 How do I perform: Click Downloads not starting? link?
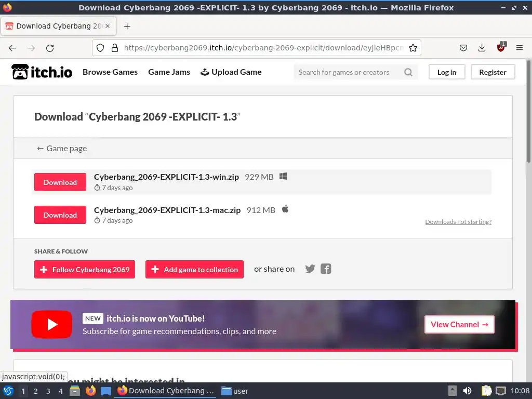(458, 221)
